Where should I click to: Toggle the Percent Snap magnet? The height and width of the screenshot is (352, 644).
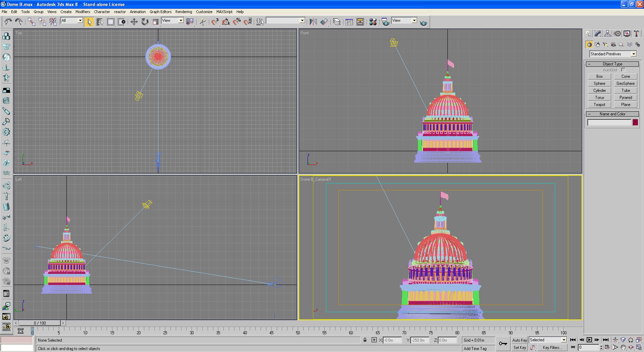tap(237, 22)
